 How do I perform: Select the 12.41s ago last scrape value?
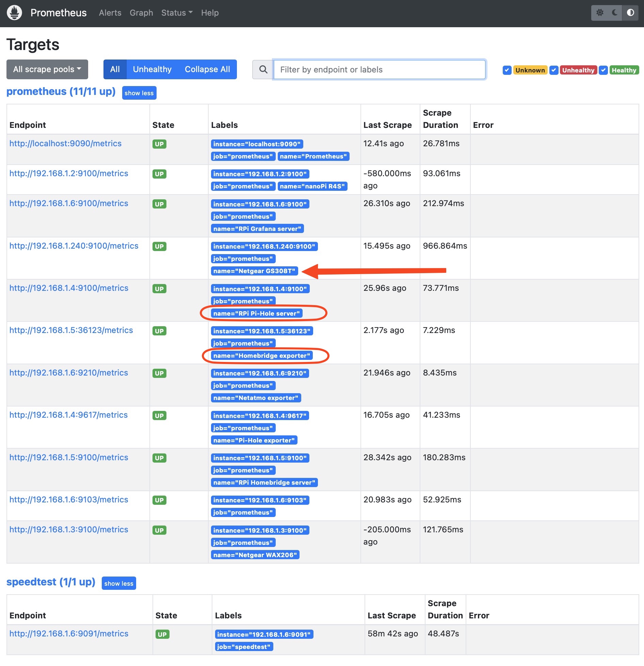(x=384, y=144)
